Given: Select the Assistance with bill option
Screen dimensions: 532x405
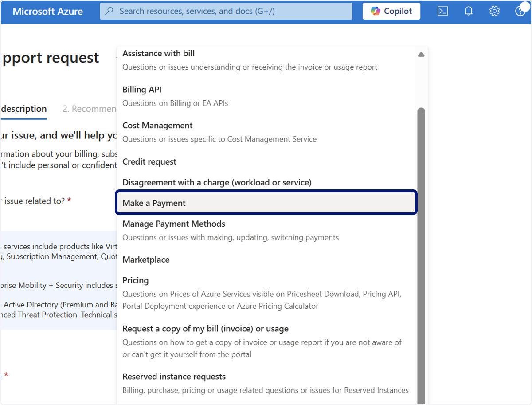Looking at the screenshot, I should point(267,60).
